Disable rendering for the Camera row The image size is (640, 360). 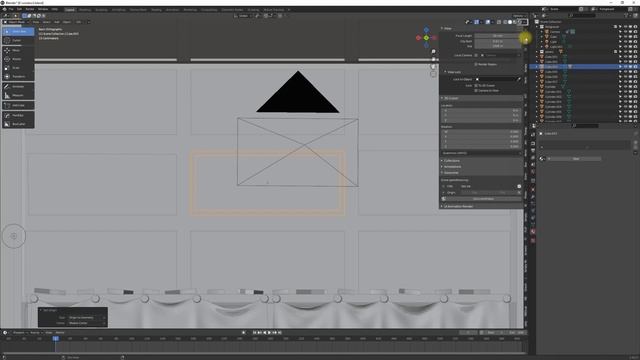coord(635,32)
